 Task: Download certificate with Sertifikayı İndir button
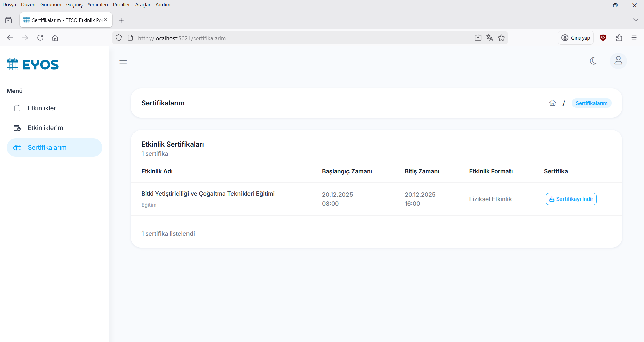(571, 199)
